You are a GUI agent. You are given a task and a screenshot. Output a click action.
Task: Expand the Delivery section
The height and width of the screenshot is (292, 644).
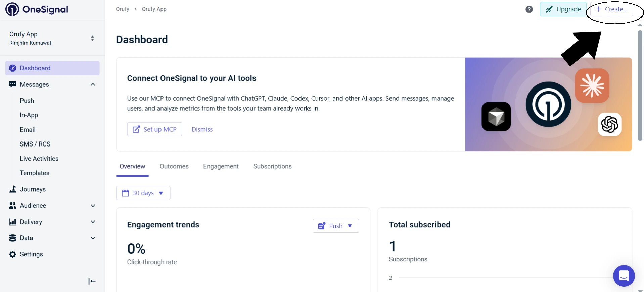pos(93,222)
